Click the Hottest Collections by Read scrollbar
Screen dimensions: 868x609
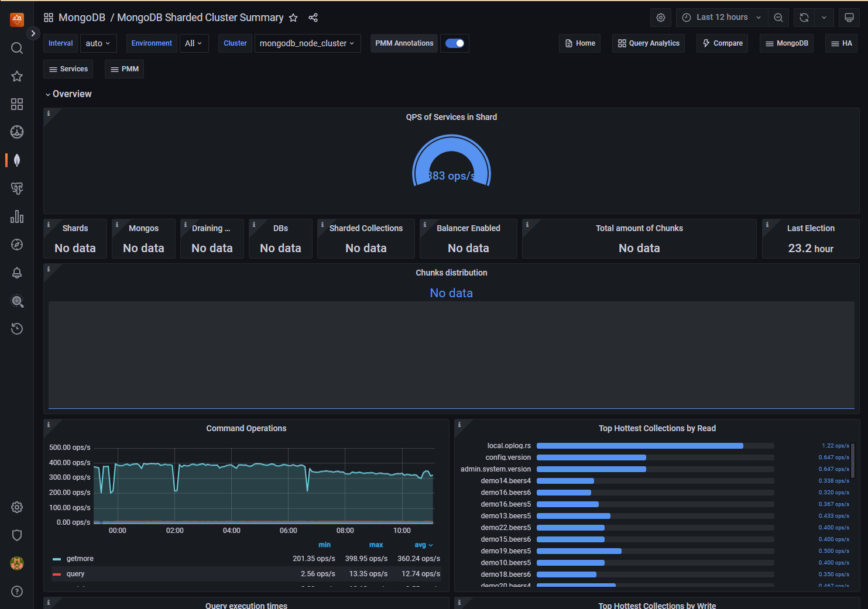(853, 461)
